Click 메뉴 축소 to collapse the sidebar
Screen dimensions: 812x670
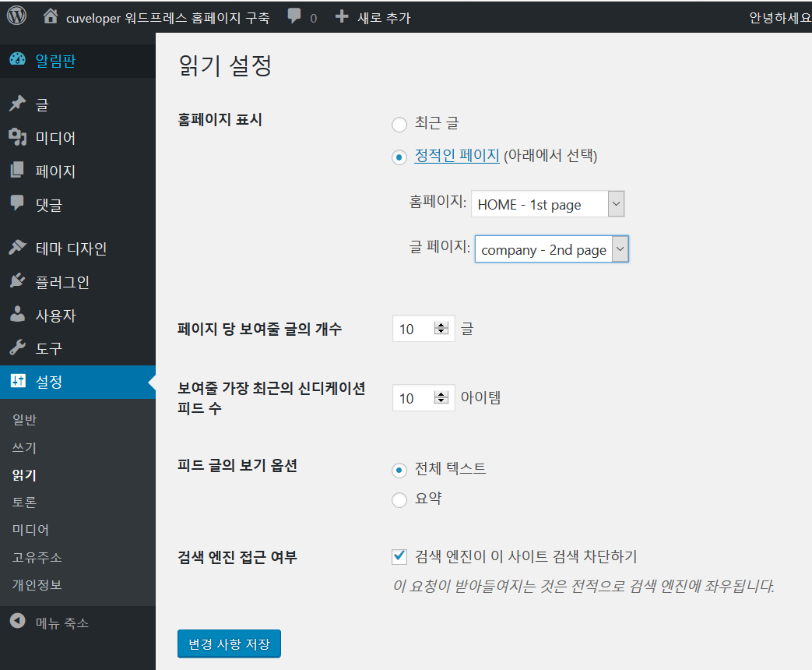tap(62, 622)
